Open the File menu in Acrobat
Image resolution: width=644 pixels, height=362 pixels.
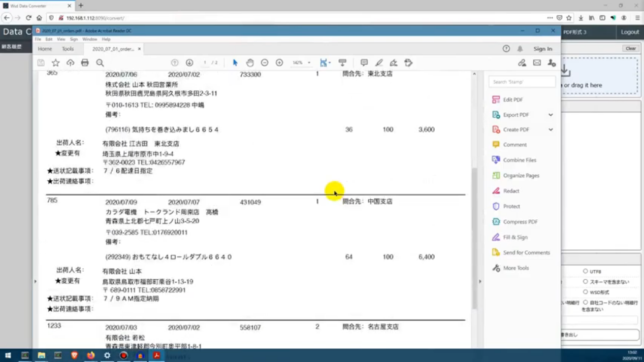tap(38, 39)
